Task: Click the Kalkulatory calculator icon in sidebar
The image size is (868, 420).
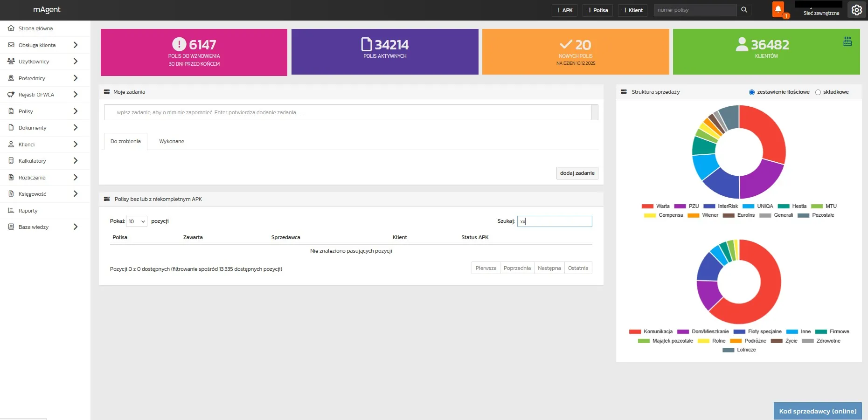Action: tap(11, 161)
